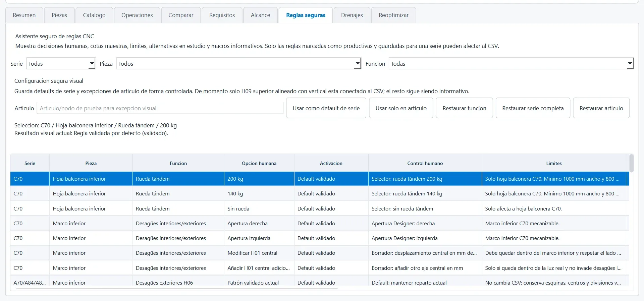Screen dimensions: 644x301
Task: Open the Serie dropdown
Action: tap(61, 63)
